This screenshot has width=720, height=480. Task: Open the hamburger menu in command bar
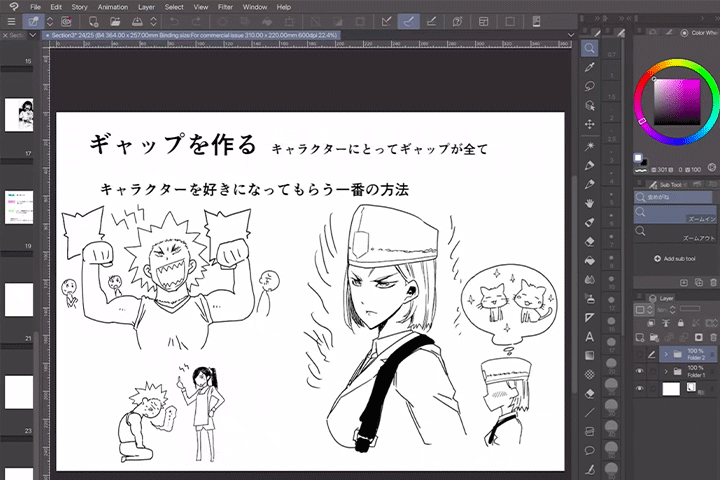[11, 22]
